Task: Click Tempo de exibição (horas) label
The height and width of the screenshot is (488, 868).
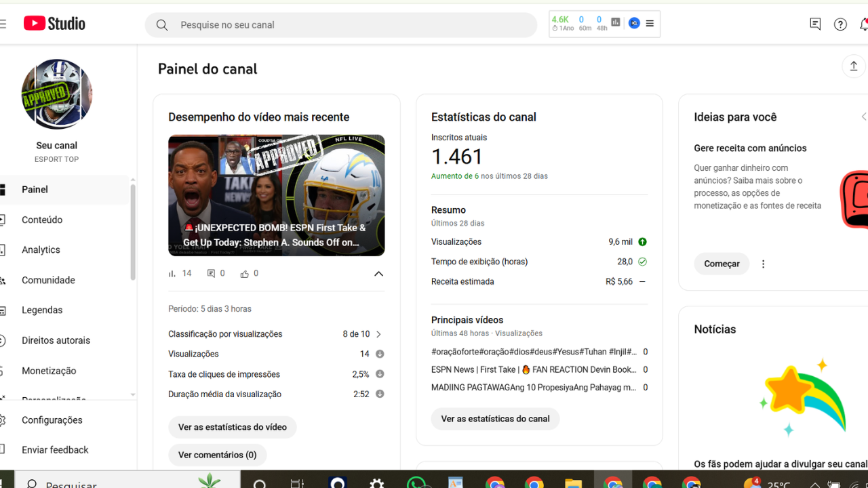Action: click(479, 262)
